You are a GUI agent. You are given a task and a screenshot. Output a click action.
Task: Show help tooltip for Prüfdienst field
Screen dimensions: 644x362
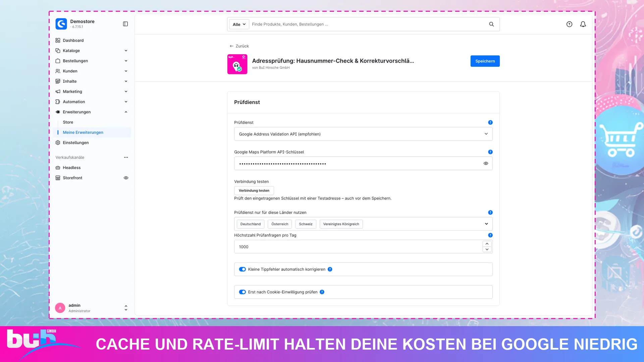point(490,122)
